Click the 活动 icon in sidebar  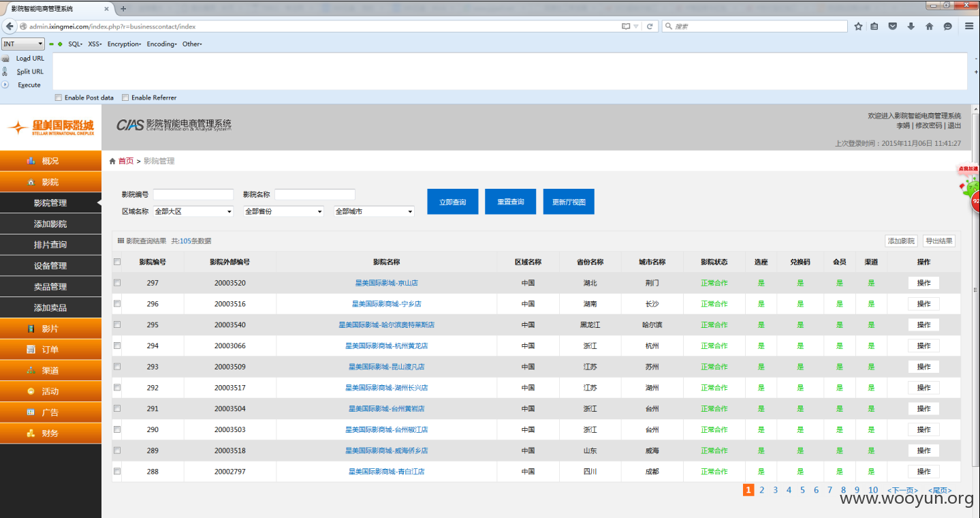tap(31, 391)
